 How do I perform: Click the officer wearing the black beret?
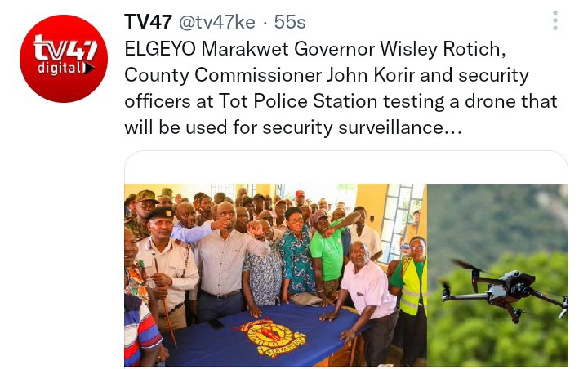point(166,265)
